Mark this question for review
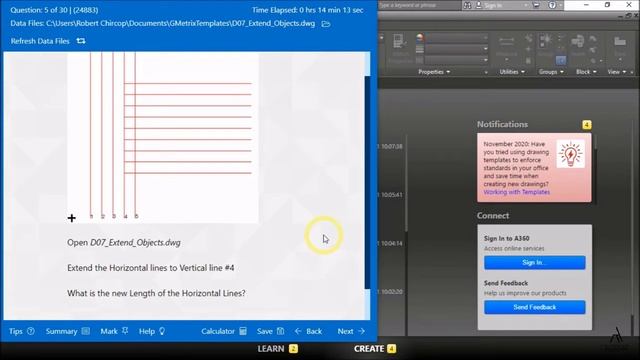Viewport: 640px width, 360px height. tap(114, 331)
